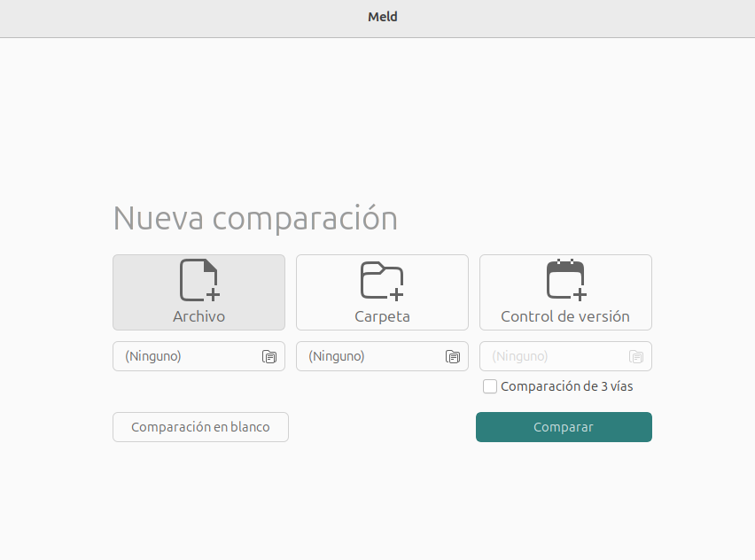The width and height of the screenshot is (755, 560).
Task: Select the Carpeta comparison type button
Action: (382, 292)
